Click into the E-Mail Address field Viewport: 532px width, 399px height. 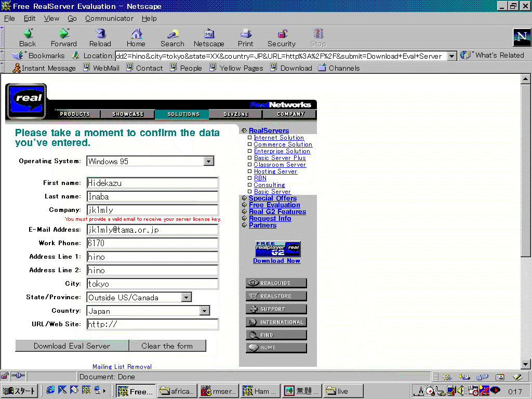(153, 230)
